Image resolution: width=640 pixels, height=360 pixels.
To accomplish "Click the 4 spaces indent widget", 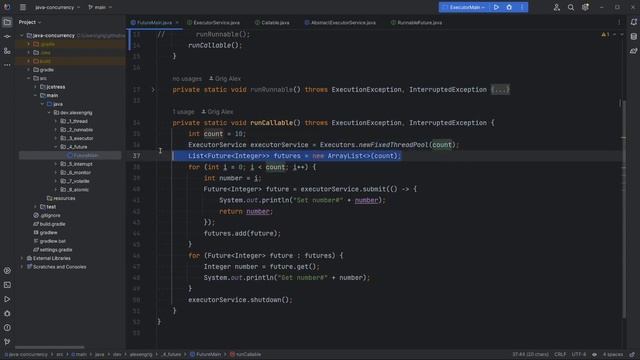I will click(x=613, y=354).
